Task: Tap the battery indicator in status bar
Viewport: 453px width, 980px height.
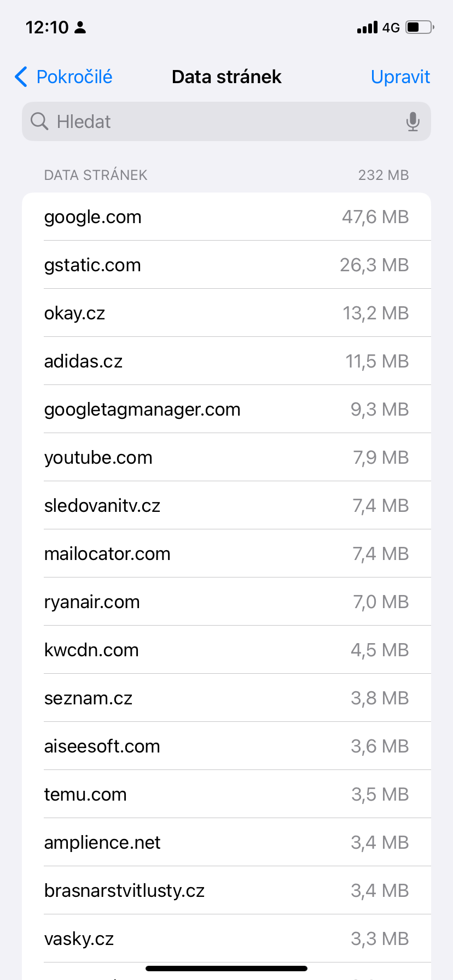Action: click(419, 27)
